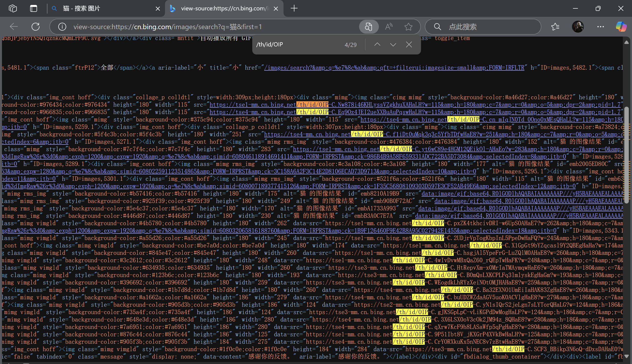Screen dimensions: 632x364
Task: Open a new tab with plus button
Action: [x=294, y=8]
